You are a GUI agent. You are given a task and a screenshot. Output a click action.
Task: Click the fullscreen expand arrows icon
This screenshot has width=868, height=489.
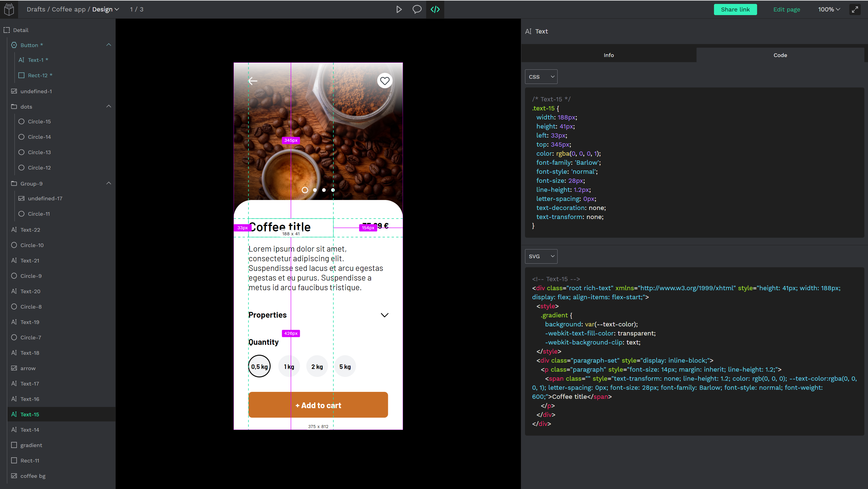click(x=855, y=9)
